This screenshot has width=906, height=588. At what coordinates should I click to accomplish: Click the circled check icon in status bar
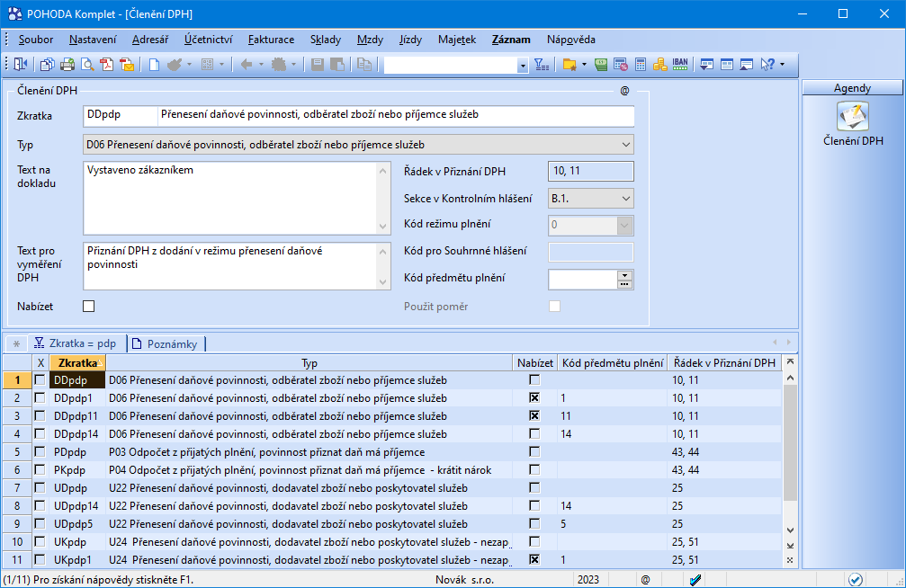pyautogui.click(x=855, y=579)
